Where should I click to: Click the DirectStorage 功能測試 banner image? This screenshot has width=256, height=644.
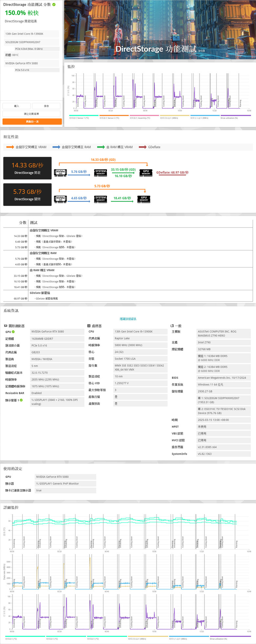pos(160,30)
